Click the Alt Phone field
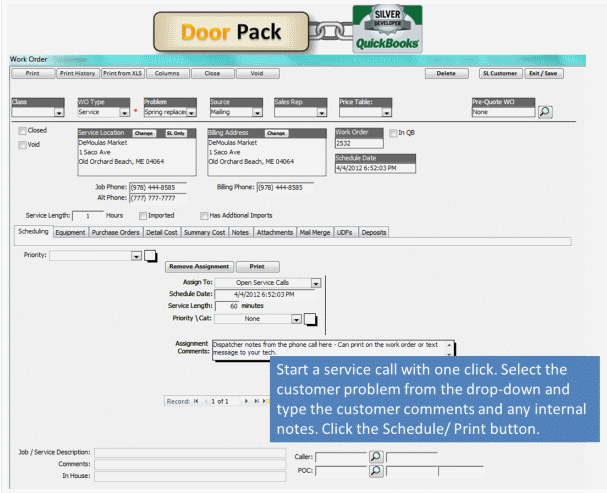Image resolution: width=607 pixels, height=493 pixels. 158,198
